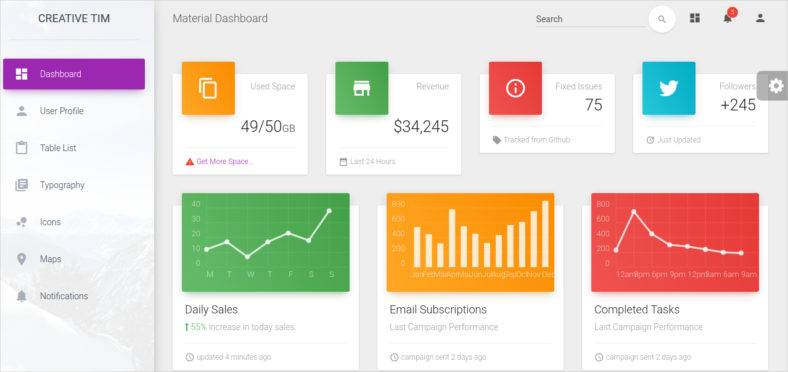Click clock icon by updated 4 minutes ago
The height and width of the screenshot is (372, 788).
coord(189,357)
